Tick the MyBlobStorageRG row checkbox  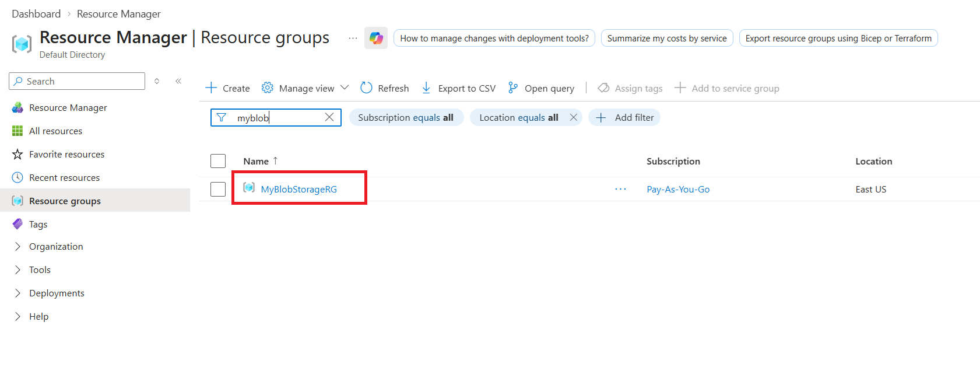tap(218, 189)
